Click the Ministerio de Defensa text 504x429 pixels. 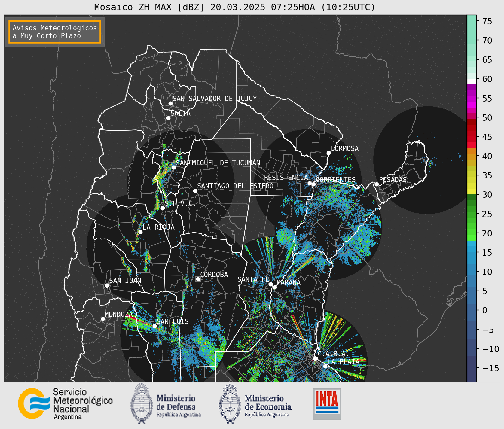coord(179,406)
